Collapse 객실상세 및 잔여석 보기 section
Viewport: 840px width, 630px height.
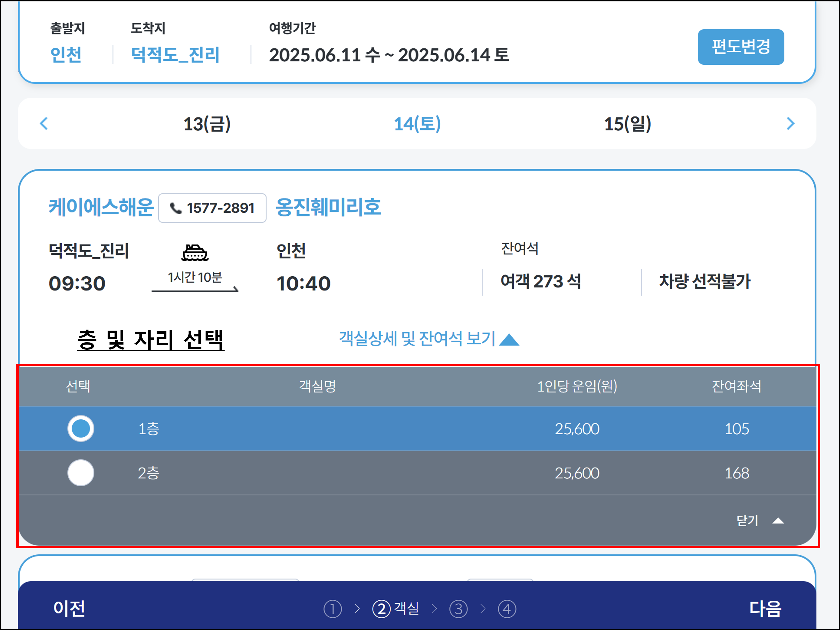coord(417,338)
